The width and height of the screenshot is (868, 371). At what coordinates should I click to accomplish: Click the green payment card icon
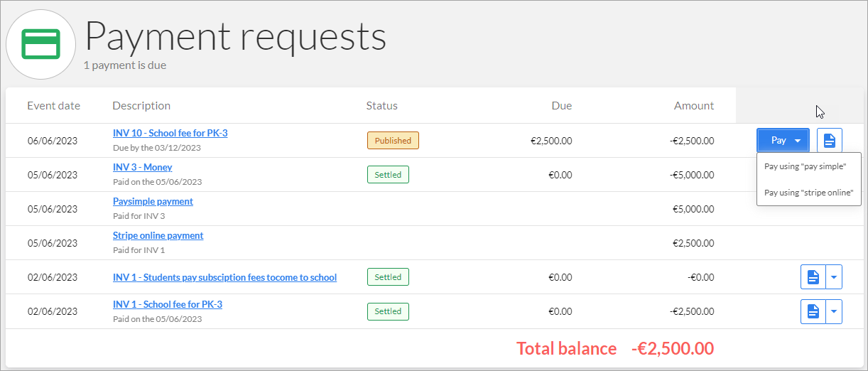click(40, 44)
